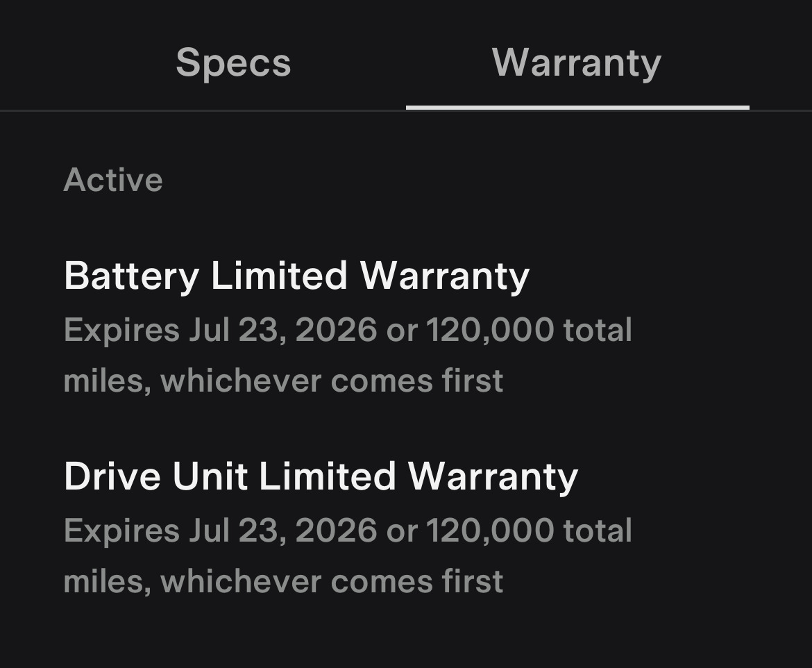Click "Jul 23, 2026" under Battery Limited Warranty
This screenshot has height=668, width=812.
pyautogui.click(x=282, y=330)
